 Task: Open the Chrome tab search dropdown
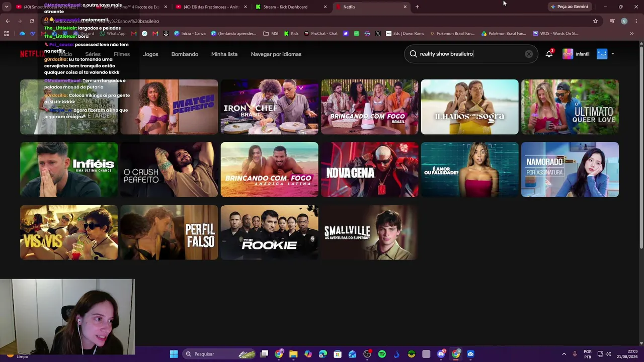pos(7,7)
